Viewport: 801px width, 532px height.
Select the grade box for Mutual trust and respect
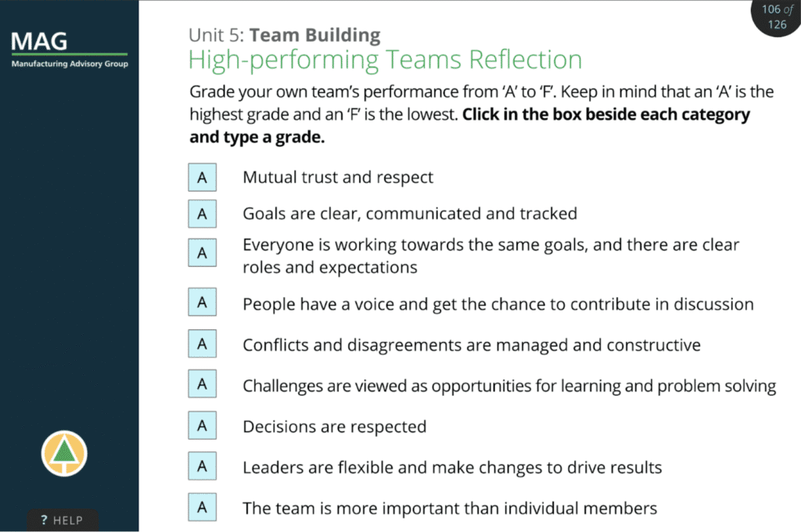point(203,178)
